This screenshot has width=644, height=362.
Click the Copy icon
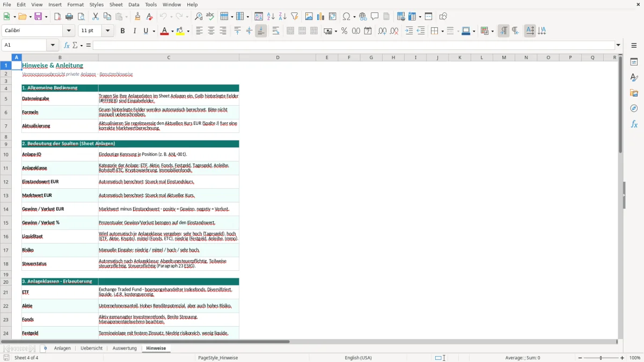click(107, 17)
